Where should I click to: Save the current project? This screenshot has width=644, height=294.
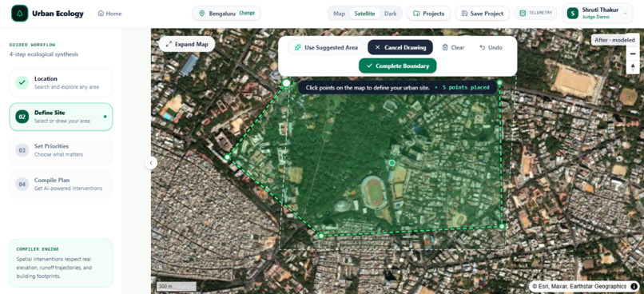[482, 14]
